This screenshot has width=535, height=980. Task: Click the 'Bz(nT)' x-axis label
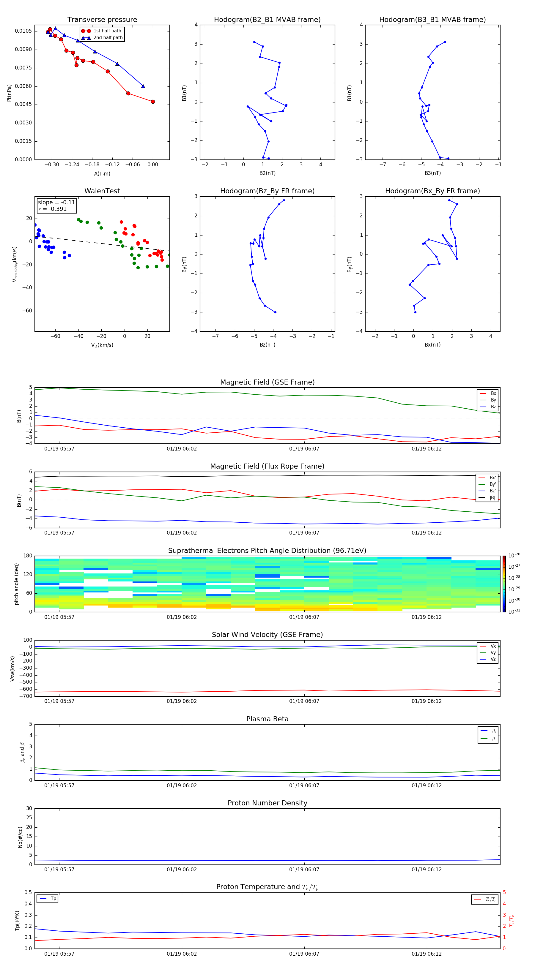pyautogui.click(x=267, y=345)
